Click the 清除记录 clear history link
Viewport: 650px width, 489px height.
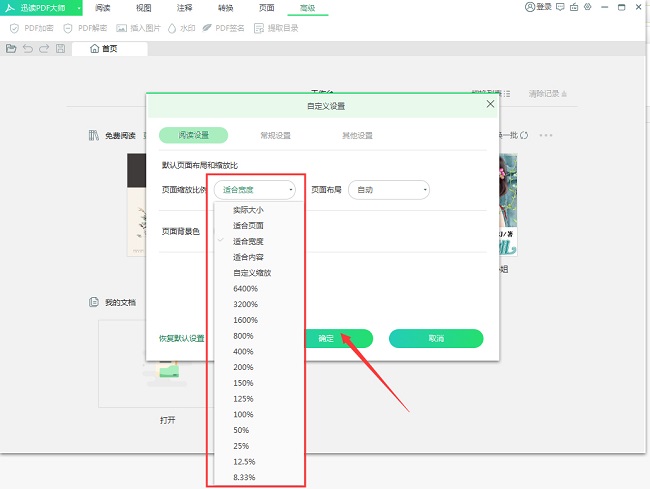tap(547, 94)
